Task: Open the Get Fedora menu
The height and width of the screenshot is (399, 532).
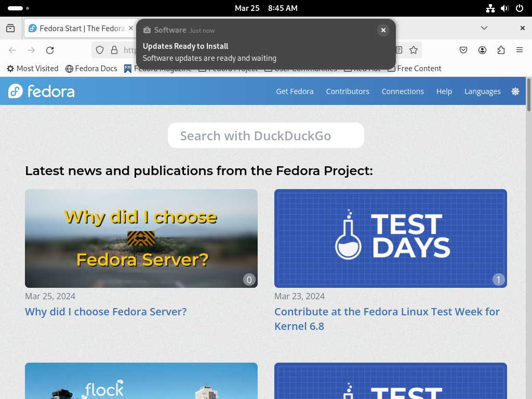Action: [295, 91]
